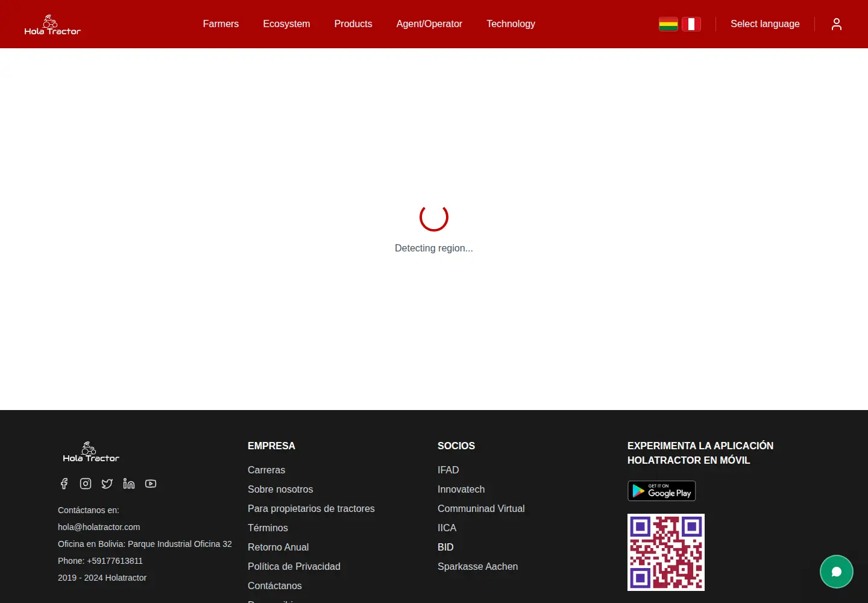Click the Oficina en Bolivia address text
The width and height of the screenshot is (868, 603).
[x=145, y=544]
